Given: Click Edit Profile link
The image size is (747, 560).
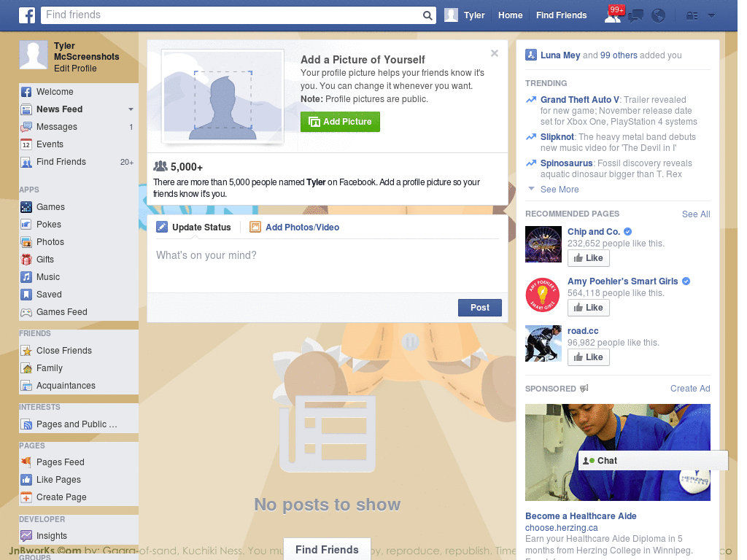Looking at the screenshot, I should pyautogui.click(x=75, y=69).
